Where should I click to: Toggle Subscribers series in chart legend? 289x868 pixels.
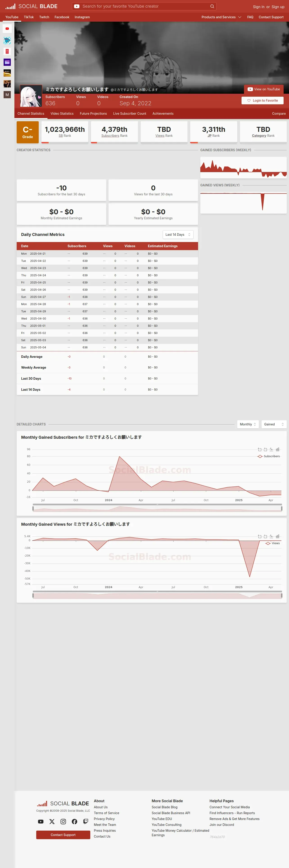pyautogui.click(x=269, y=456)
